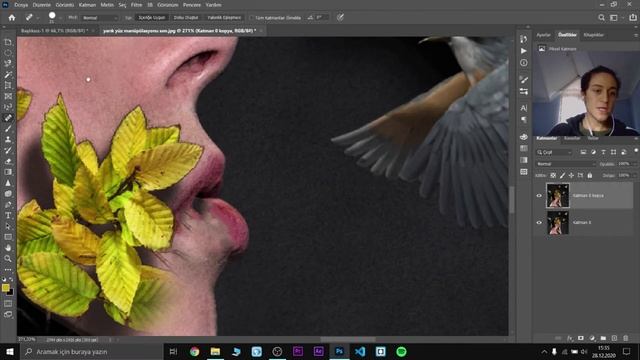Select the İçeriğe Uygun type button
The image size is (640, 360).
pos(151,18)
